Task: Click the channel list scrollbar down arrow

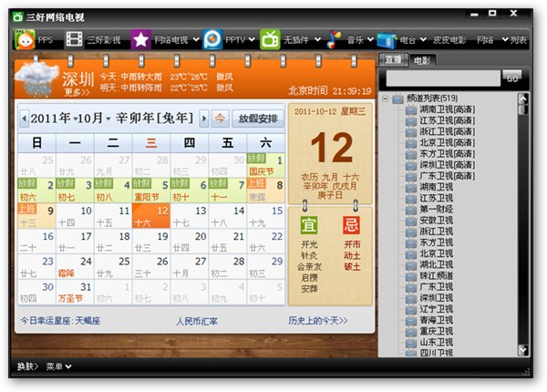Action: 523,350
